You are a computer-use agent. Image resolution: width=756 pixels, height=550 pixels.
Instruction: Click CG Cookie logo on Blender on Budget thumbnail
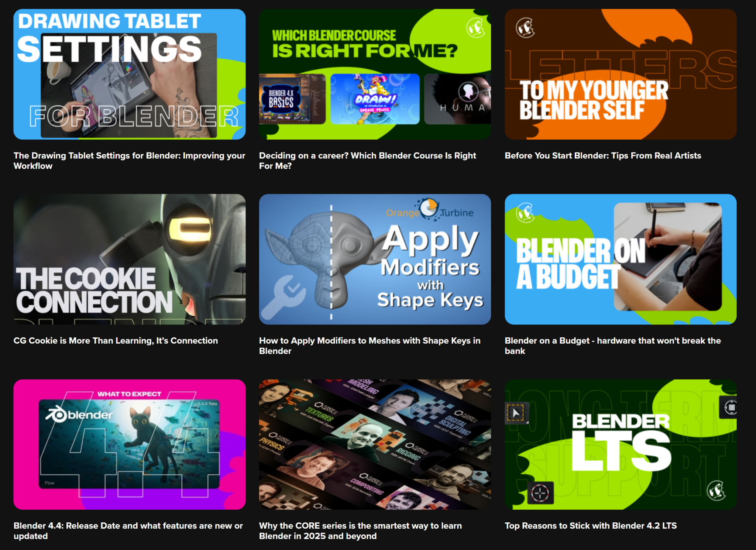[525, 213]
